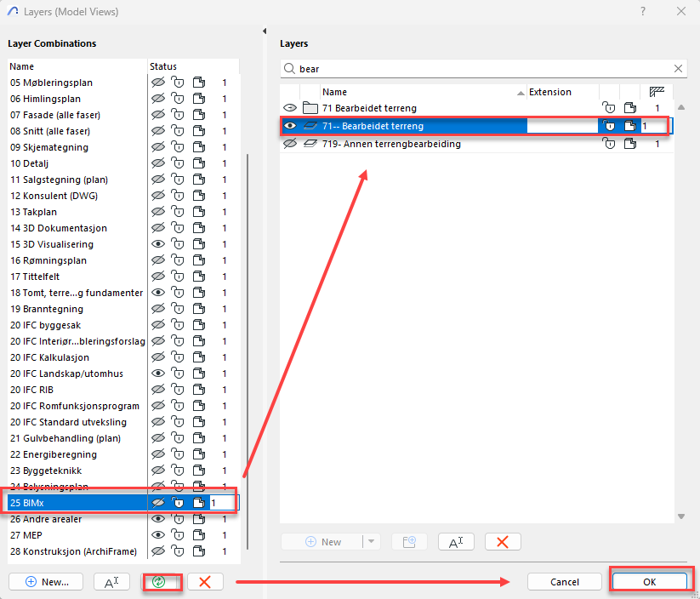Click the lock icon for 71-- Bearbeidet terreng
700x599 pixels.
(609, 126)
